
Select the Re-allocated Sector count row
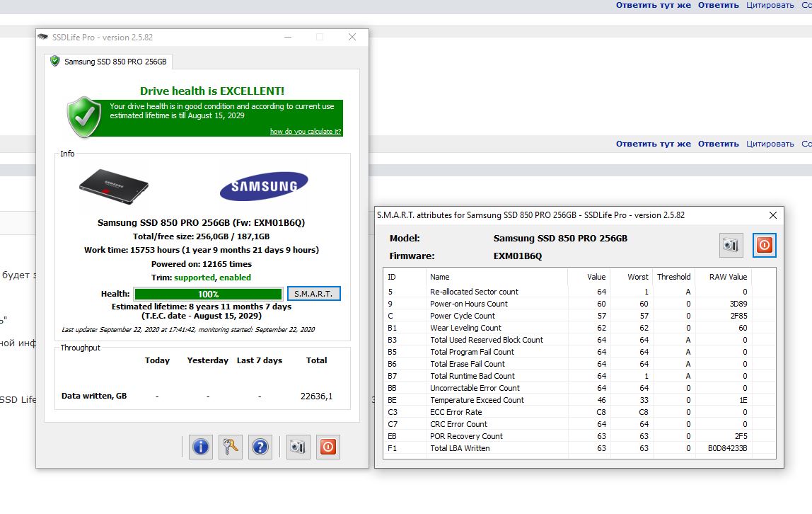click(579, 292)
